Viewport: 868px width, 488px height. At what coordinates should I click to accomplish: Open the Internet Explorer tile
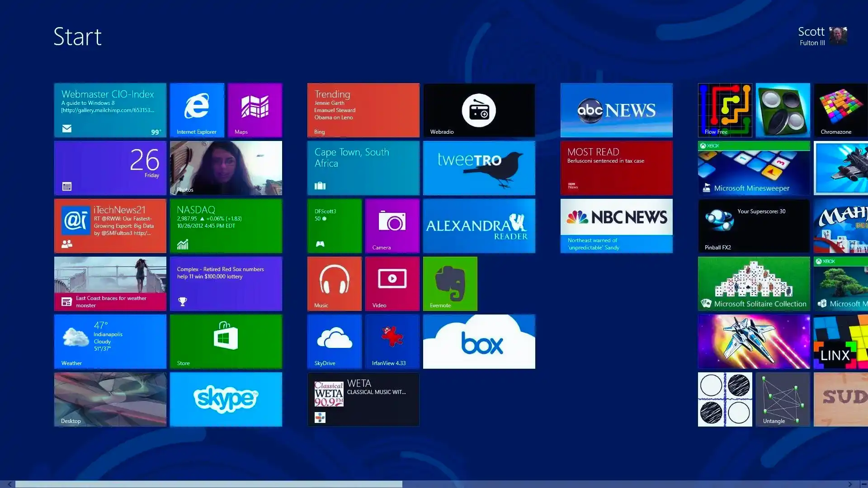(x=197, y=110)
